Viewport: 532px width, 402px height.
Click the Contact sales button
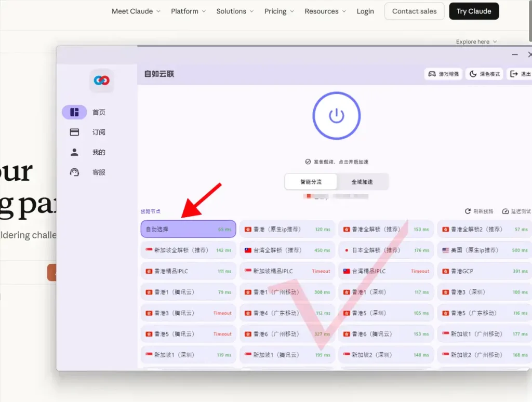414,11
